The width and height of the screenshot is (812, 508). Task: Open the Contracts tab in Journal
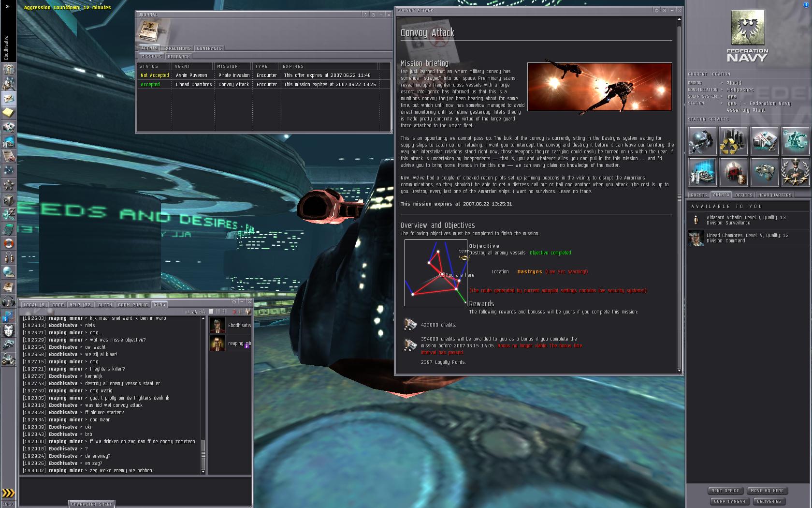pos(209,48)
